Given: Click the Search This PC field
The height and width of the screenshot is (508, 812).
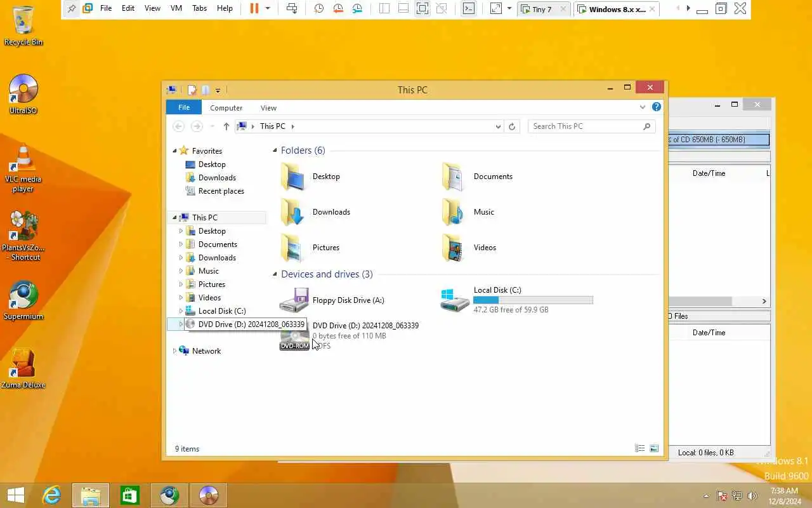Looking at the screenshot, I should click(591, 126).
